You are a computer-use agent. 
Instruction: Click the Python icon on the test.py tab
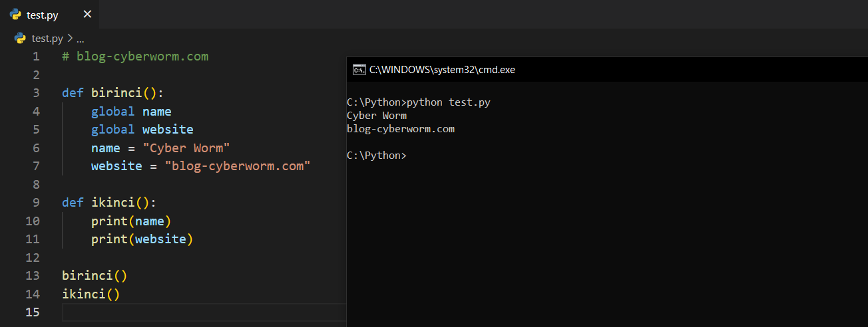coord(15,15)
